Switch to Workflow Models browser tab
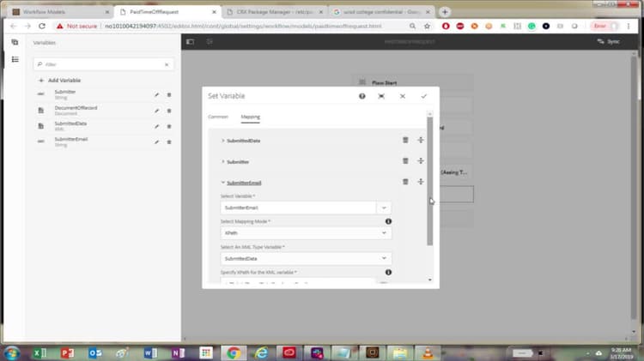 61,12
